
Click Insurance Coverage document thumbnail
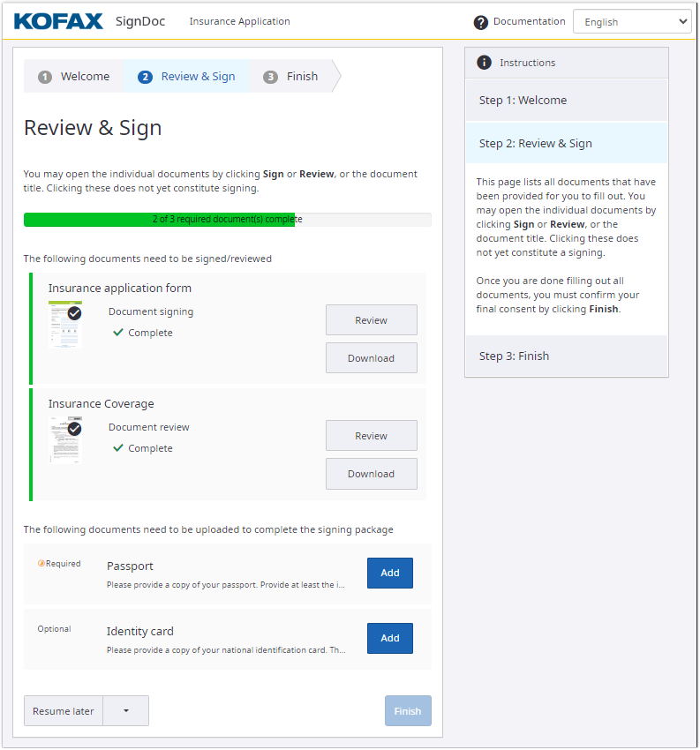65,439
